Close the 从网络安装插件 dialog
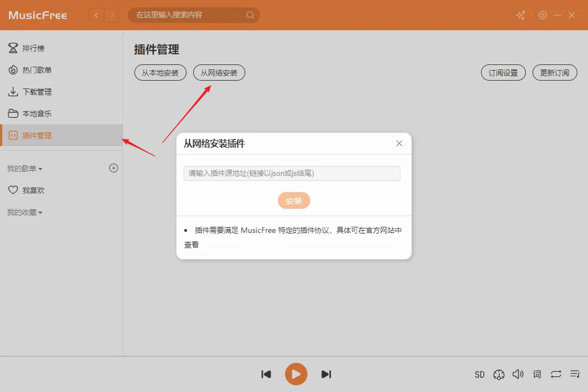Image resolution: width=588 pixels, height=392 pixels. point(399,143)
